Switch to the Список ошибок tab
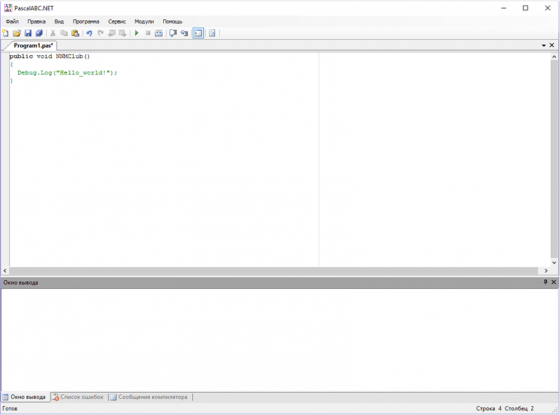The image size is (560, 415). pyautogui.click(x=78, y=397)
